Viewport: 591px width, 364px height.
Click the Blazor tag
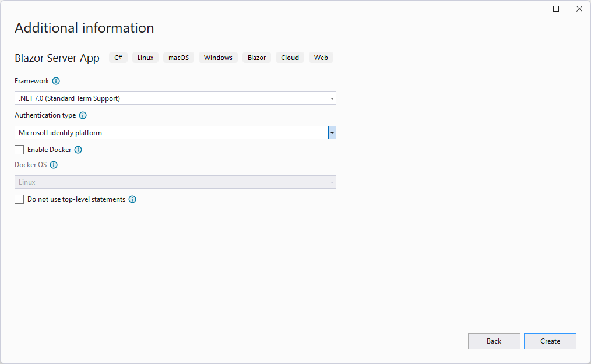click(x=256, y=58)
